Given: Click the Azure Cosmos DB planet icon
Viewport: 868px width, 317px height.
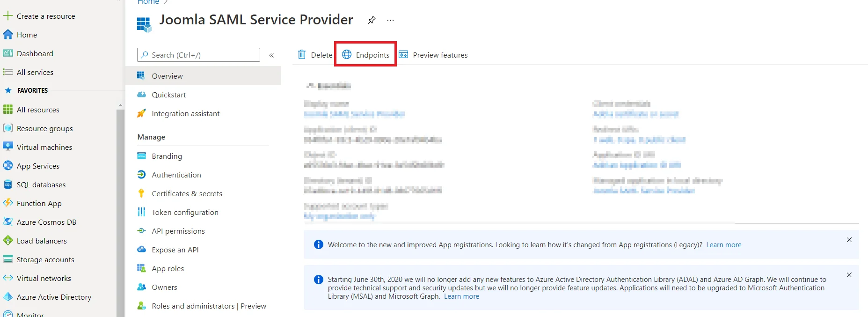Looking at the screenshot, I should [7, 221].
